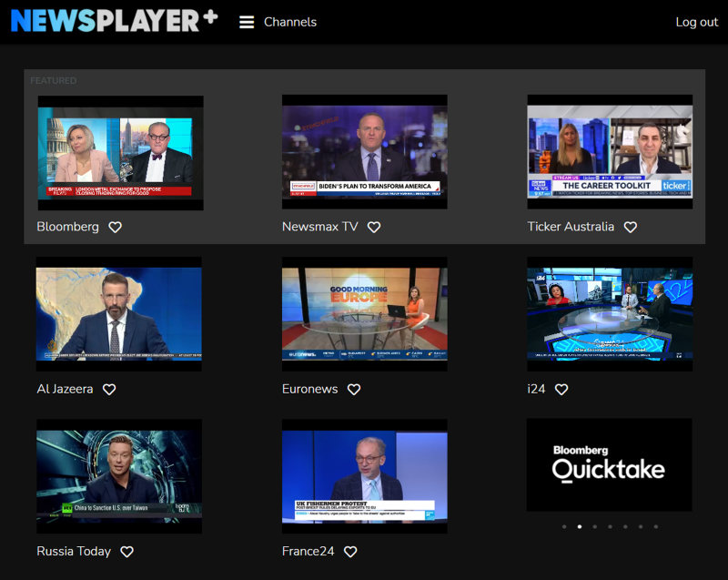
Task: Click the Ticker Australia channel name
Action: point(571,227)
